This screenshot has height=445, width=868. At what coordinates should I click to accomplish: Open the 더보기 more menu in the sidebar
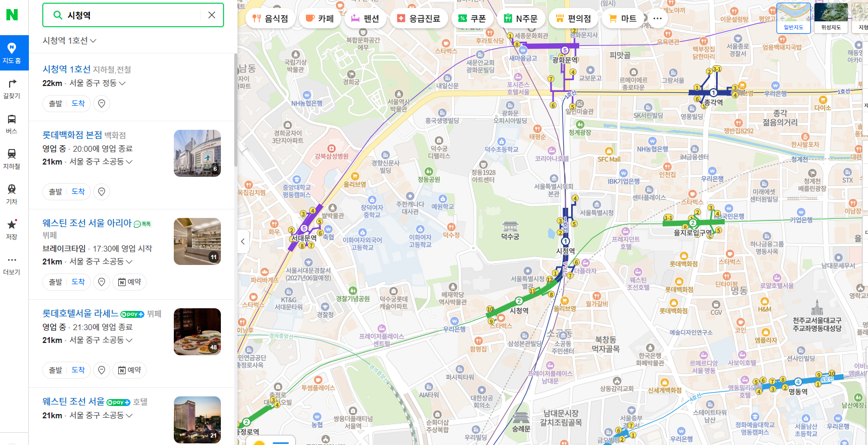(12, 265)
